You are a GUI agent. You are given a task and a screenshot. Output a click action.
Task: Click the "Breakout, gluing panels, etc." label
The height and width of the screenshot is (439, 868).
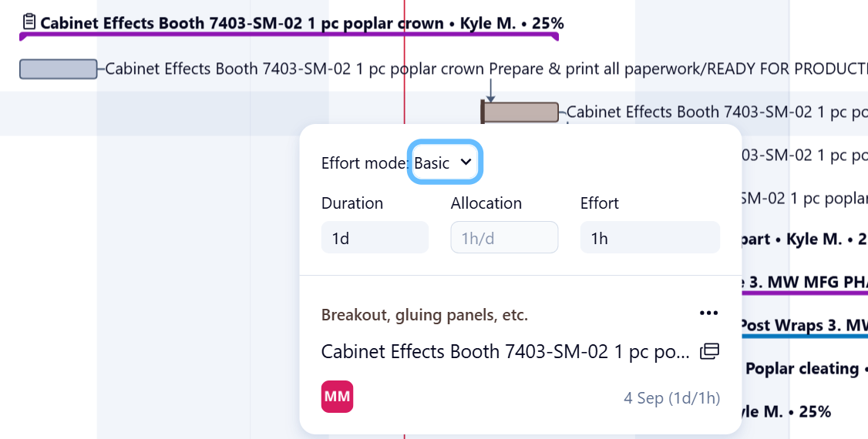425,315
